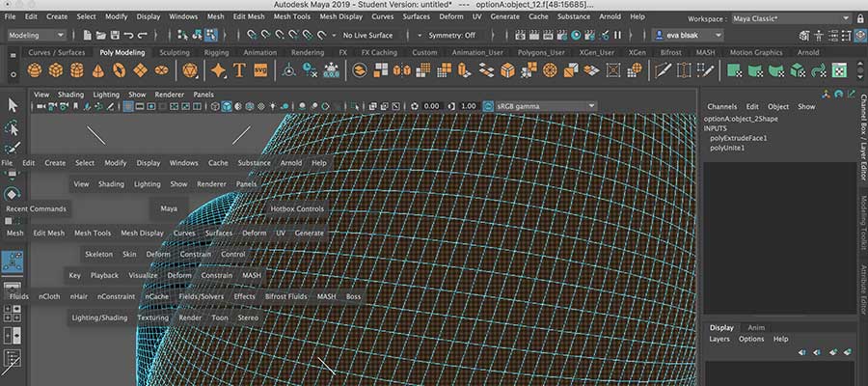Select the polygon cone shelf icon
868x386 pixels.
98,70
